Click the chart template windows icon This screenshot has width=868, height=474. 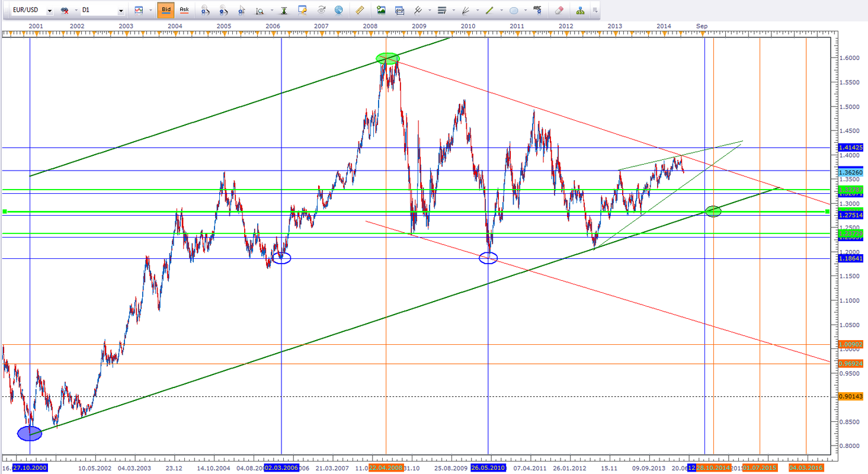click(399, 11)
